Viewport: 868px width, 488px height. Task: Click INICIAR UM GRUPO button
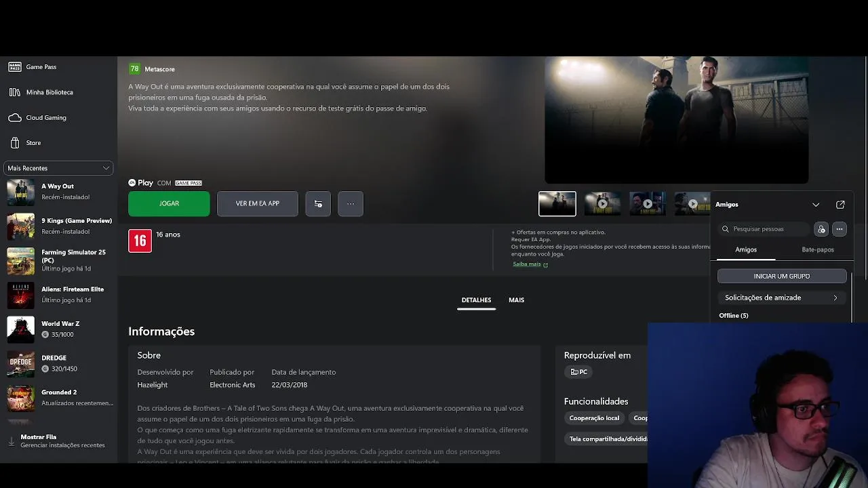(x=782, y=277)
